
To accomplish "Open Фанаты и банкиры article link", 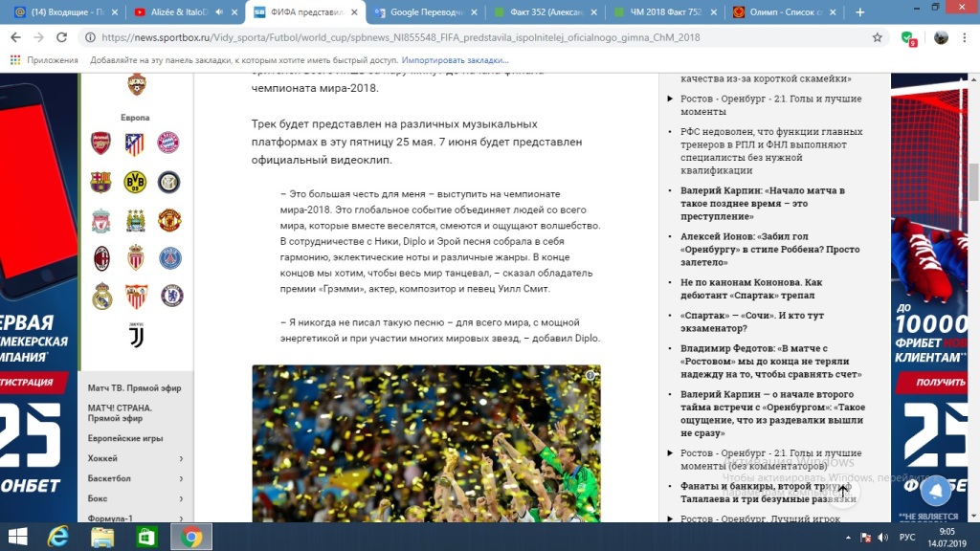I will 768,493.
